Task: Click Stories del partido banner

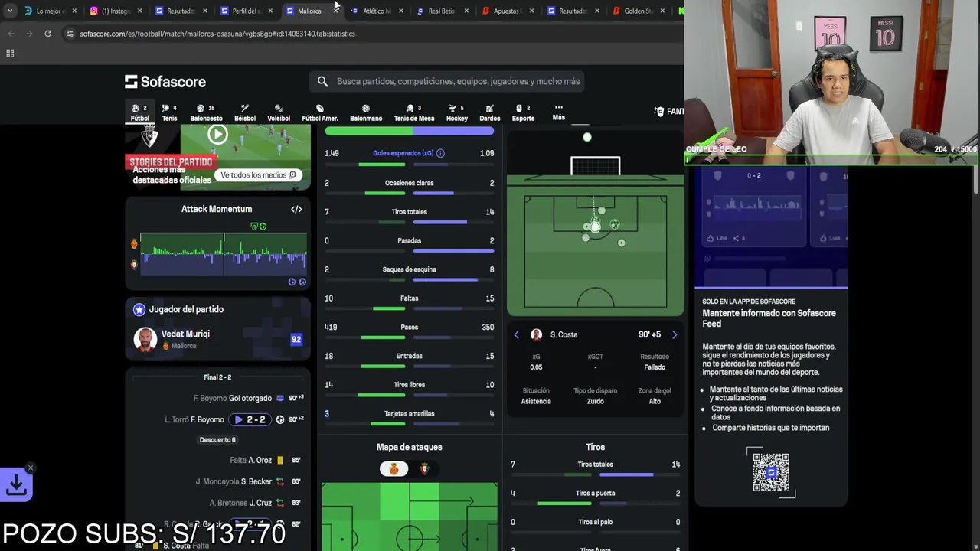Action: (x=170, y=162)
